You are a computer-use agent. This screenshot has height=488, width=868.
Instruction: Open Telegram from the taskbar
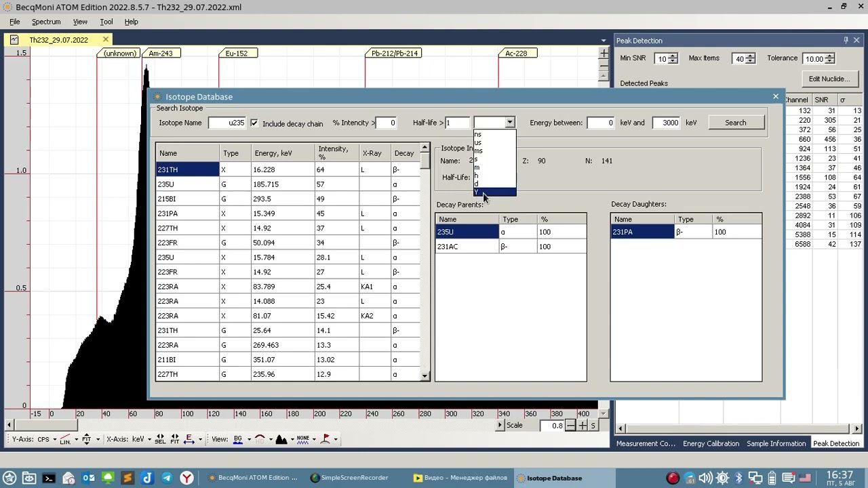point(167,478)
